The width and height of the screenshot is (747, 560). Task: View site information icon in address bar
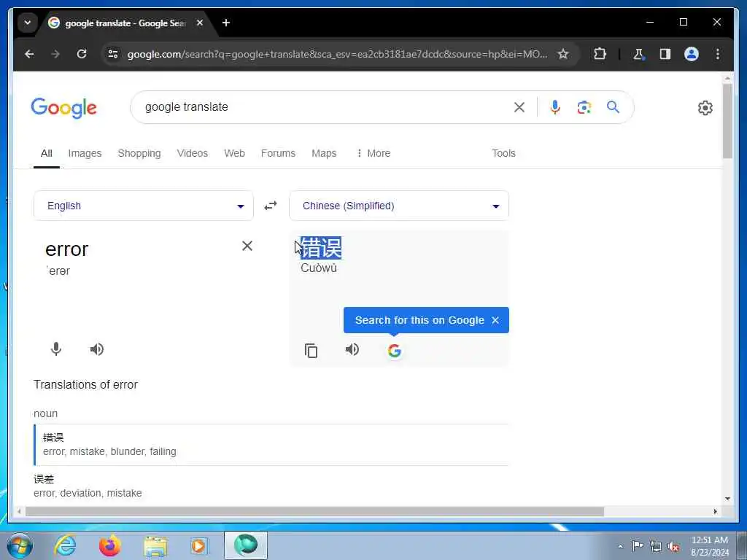coord(113,54)
